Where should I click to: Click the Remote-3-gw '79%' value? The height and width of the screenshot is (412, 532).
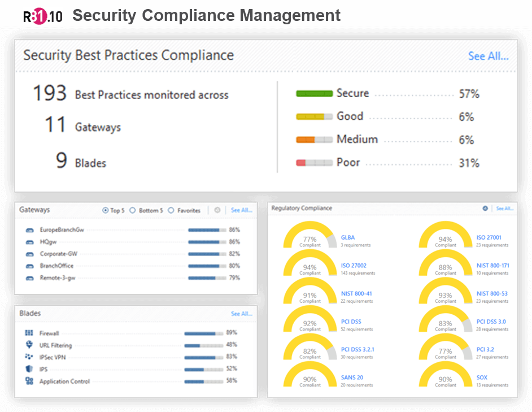click(234, 278)
